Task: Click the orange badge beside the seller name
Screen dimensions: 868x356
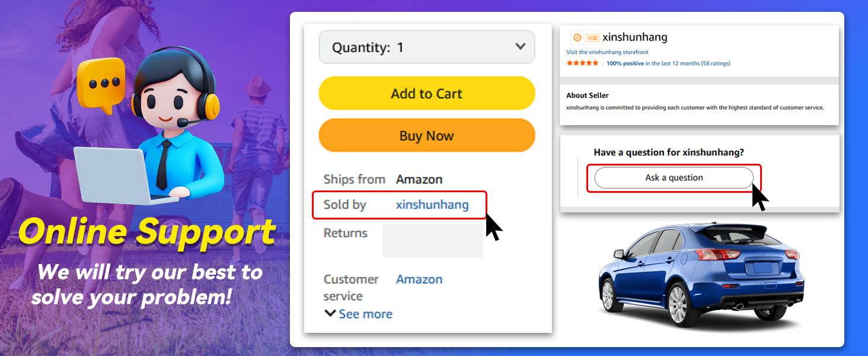Action: 592,38
